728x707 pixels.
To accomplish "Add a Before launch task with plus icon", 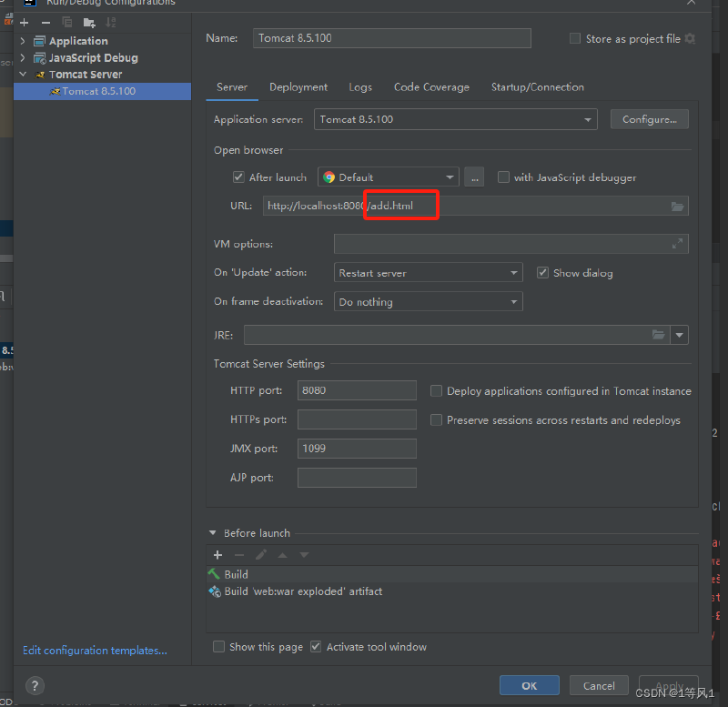I will coord(217,555).
